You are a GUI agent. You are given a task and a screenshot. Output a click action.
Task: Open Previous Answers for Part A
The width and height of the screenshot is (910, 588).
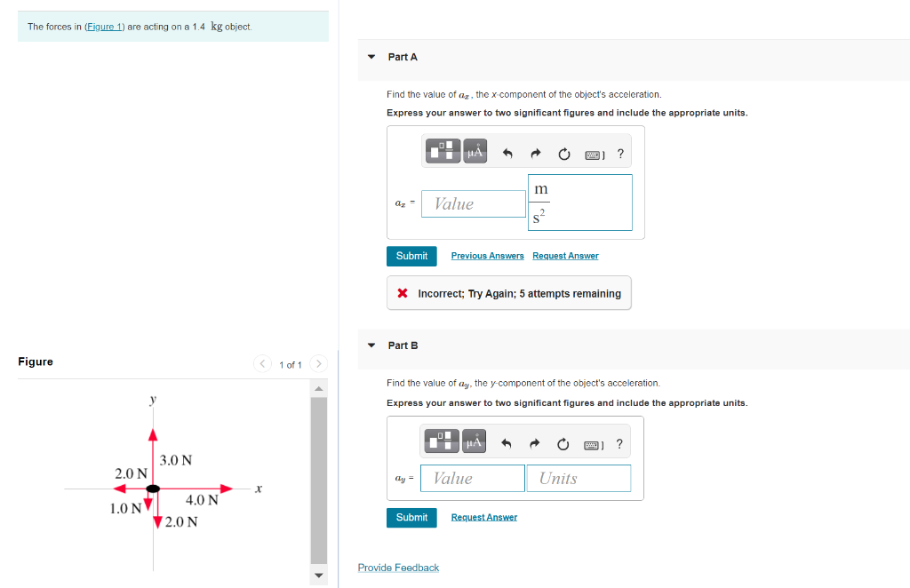(488, 256)
